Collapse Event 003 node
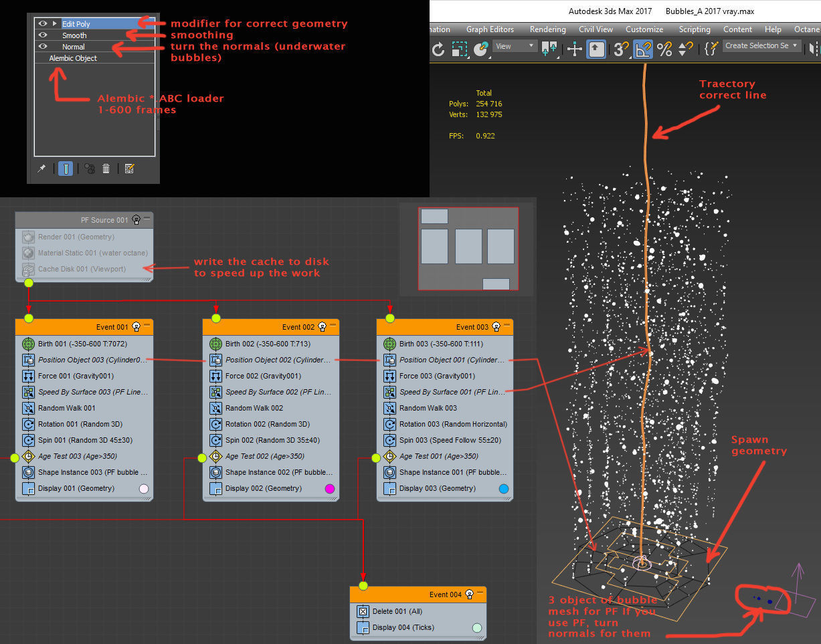Viewport: 821px width, 644px height. [x=507, y=326]
